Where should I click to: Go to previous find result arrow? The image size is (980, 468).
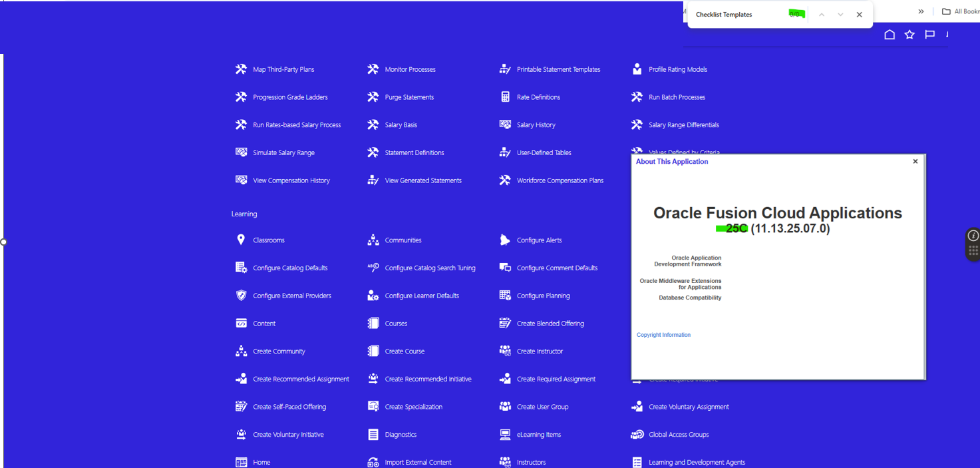pos(822,15)
